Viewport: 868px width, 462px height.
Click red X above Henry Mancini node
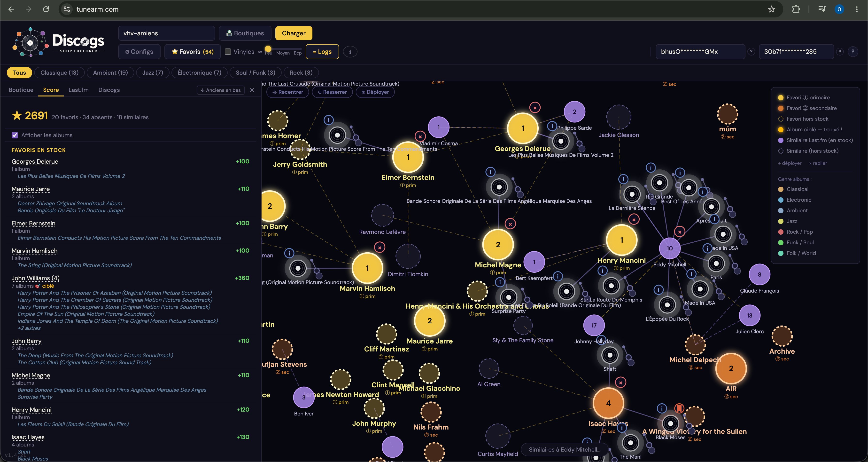coord(634,220)
